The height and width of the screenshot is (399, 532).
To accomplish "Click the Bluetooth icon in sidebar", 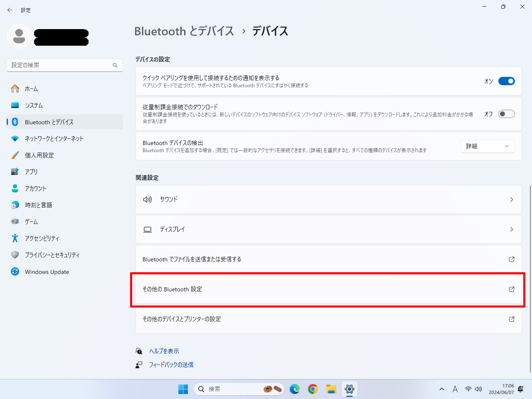I will [15, 122].
